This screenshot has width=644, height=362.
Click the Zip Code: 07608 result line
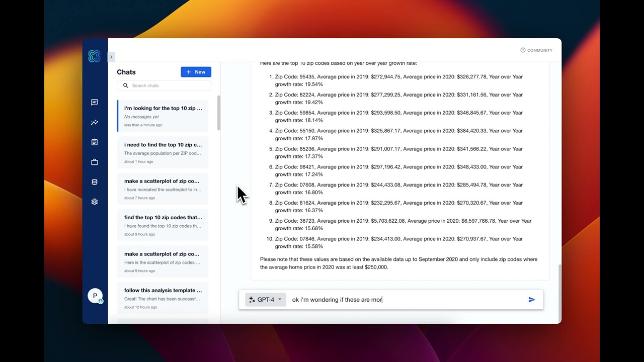click(398, 189)
